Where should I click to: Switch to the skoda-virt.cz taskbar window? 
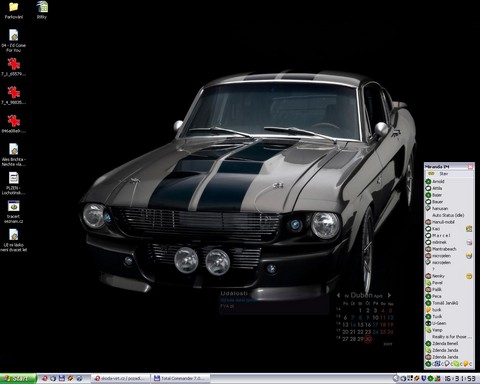pyautogui.click(x=121, y=379)
